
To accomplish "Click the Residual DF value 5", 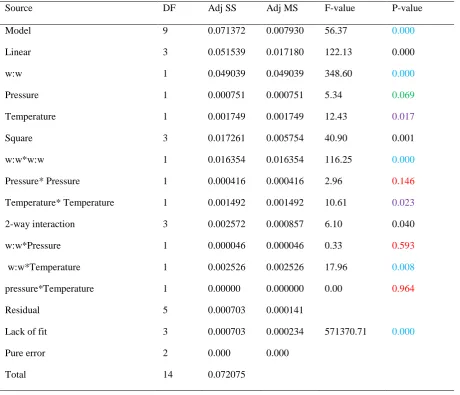I will coord(165,310).
